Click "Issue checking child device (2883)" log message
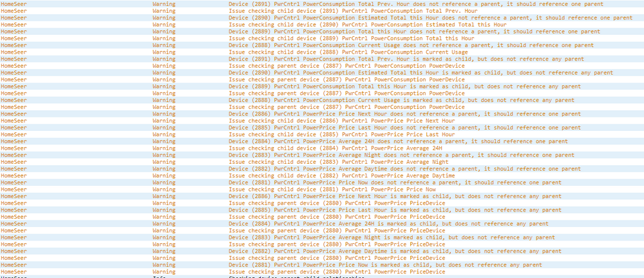The width and height of the screenshot is (644, 278). click(x=339, y=162)
